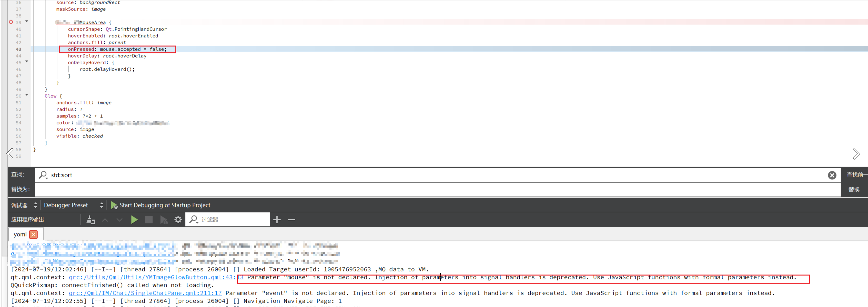868x307 pixels.
Task: Open the Debugger Preset dropdown
Action: point(73,205)
